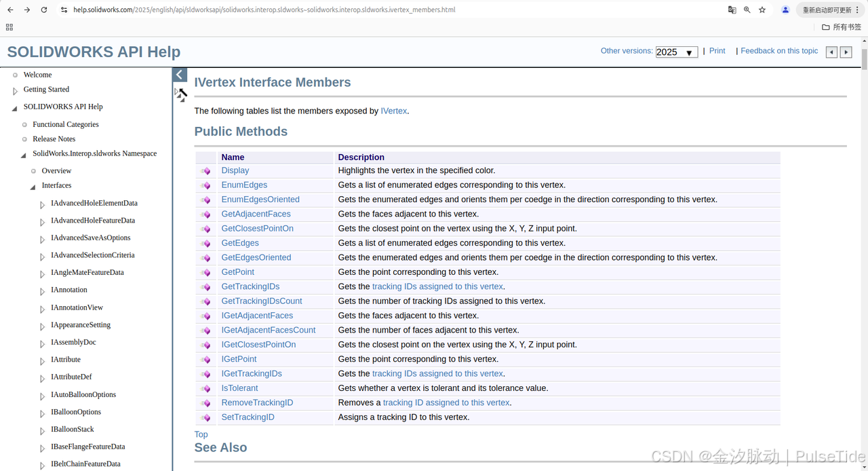Open the IVertex link in the intro sentence

(x=393, y=111)
